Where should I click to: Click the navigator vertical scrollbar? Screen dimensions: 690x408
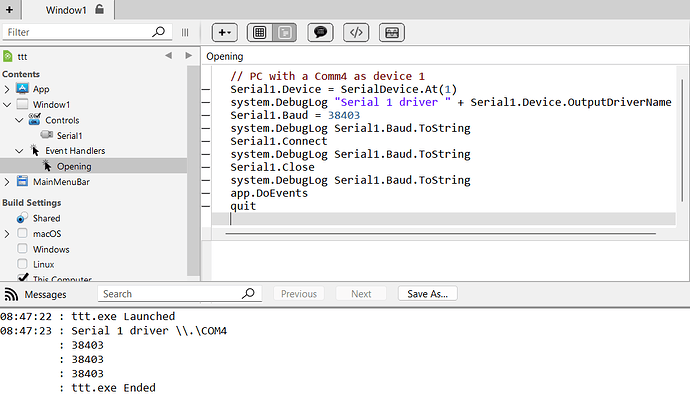[x=193, y=170]
